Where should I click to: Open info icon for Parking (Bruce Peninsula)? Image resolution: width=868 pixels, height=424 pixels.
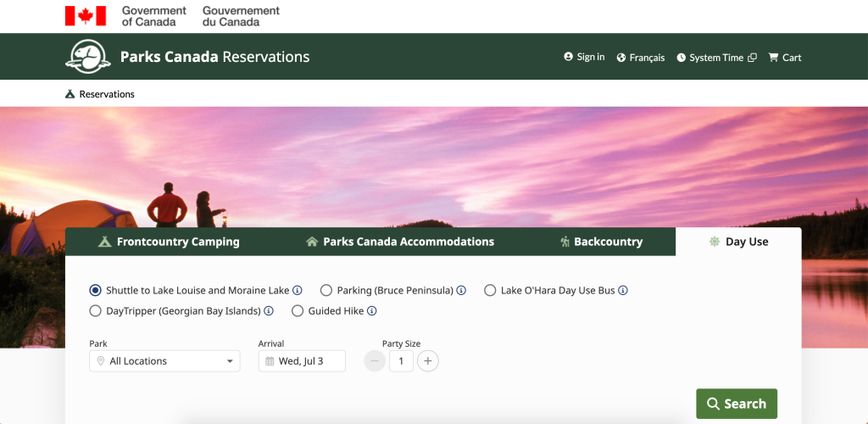(x=461, y=290)
